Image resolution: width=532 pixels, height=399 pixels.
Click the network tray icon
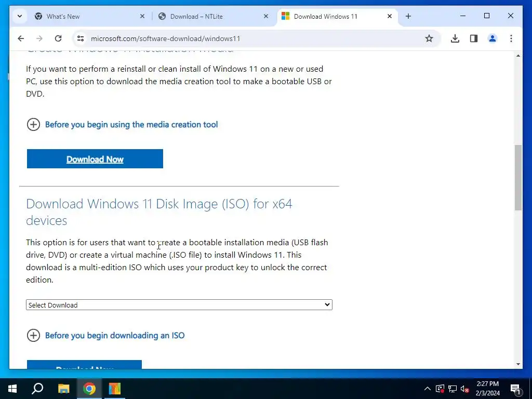(x=453, y=389)
